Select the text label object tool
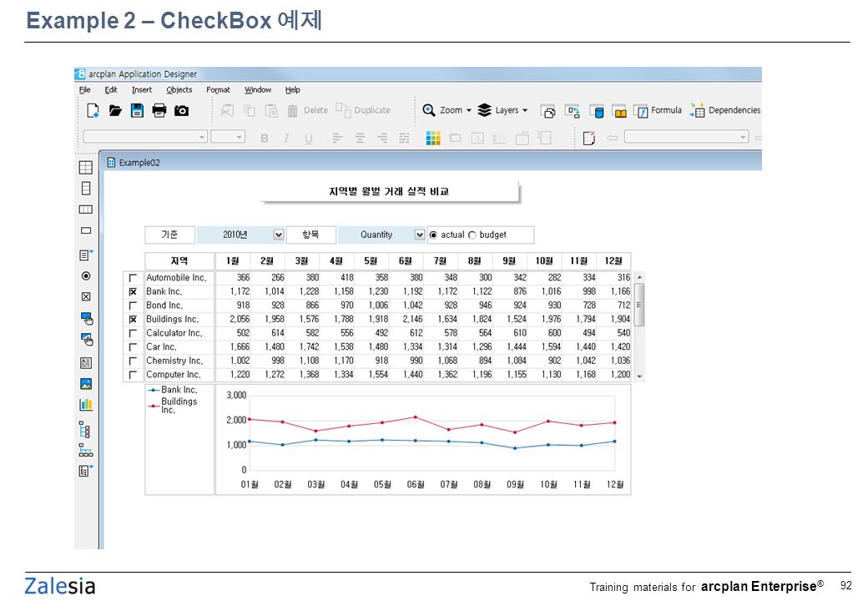Screen dimensions: 868x601 click(x=86, y=362)
